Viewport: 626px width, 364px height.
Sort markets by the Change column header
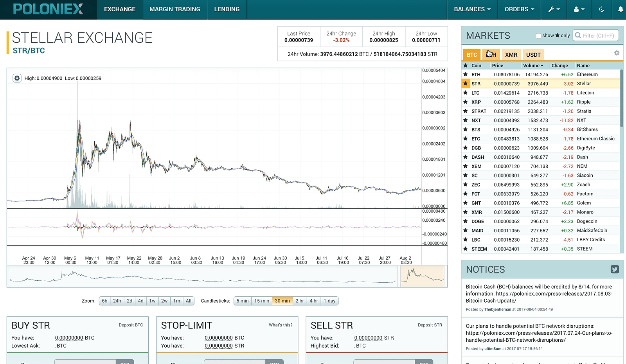coord(559,66)
